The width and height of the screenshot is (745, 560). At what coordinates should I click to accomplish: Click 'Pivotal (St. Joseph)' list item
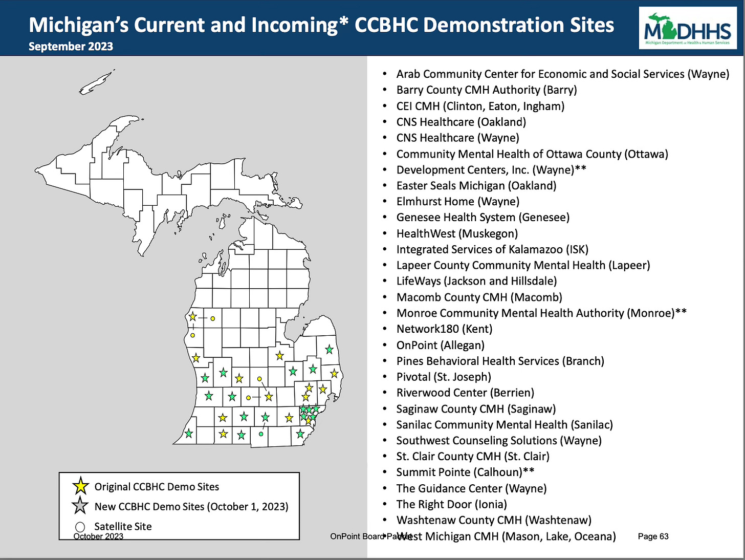444,377
